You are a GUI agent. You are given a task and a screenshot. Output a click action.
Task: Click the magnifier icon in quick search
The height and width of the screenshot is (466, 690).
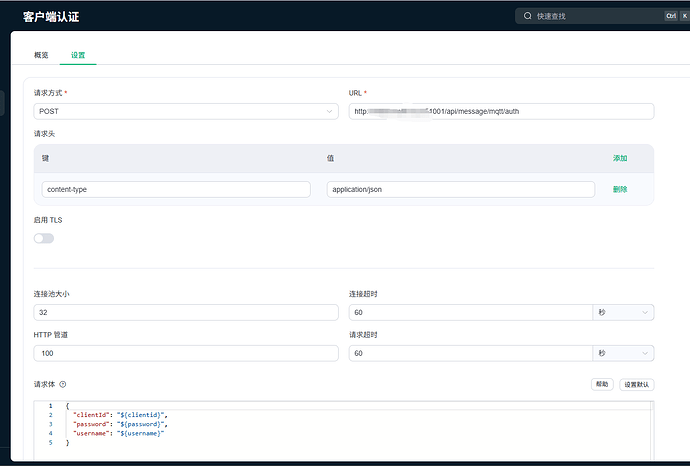tap(527, 16)
